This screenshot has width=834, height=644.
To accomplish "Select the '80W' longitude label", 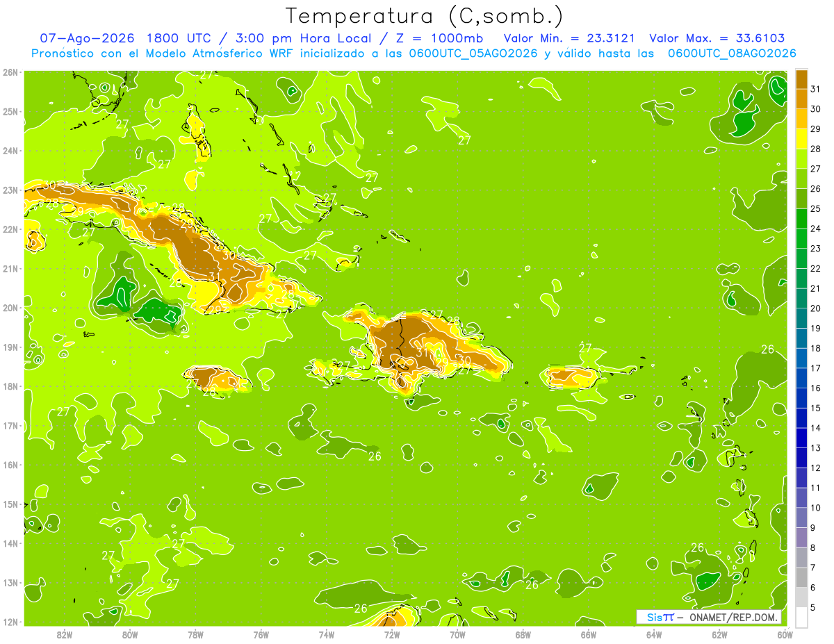I will tap(130, 635).
